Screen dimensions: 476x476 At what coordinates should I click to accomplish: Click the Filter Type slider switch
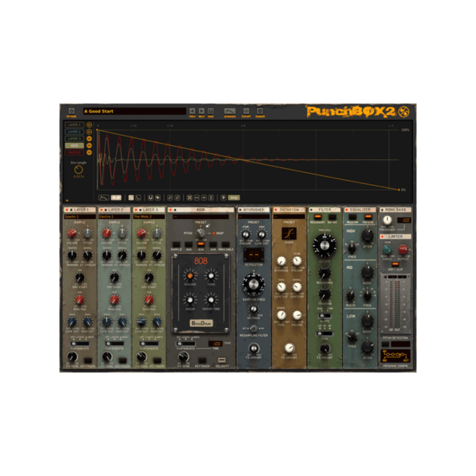pos(324,333)
